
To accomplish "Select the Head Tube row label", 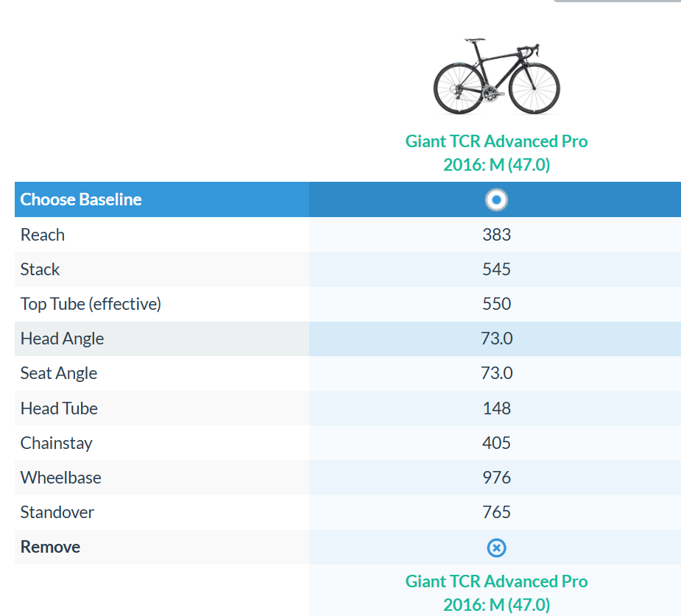I will (59, 408).
